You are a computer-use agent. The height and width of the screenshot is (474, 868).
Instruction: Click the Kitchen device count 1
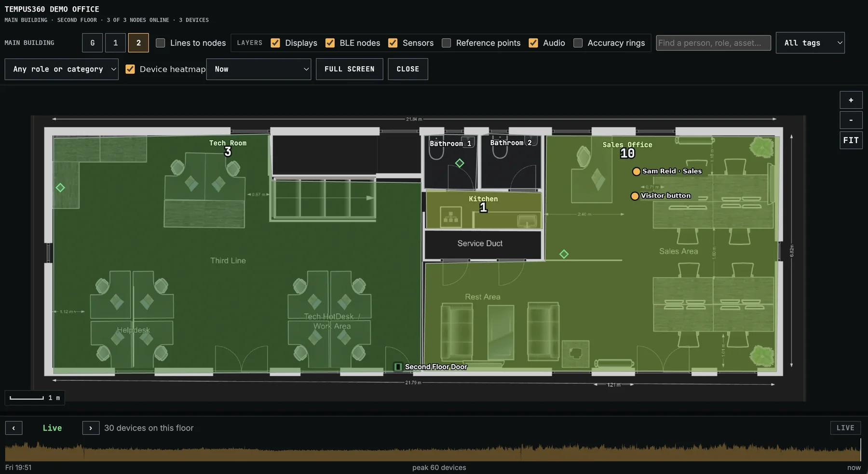pos(483,208)
